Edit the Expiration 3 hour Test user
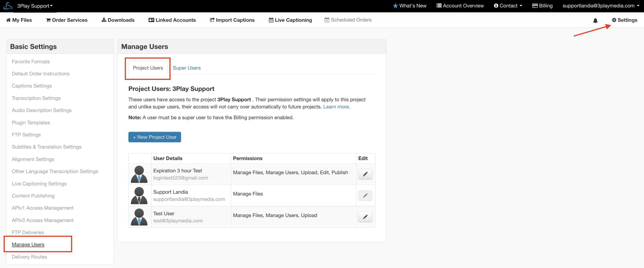The image size is (644, 268). click(365, 174)
